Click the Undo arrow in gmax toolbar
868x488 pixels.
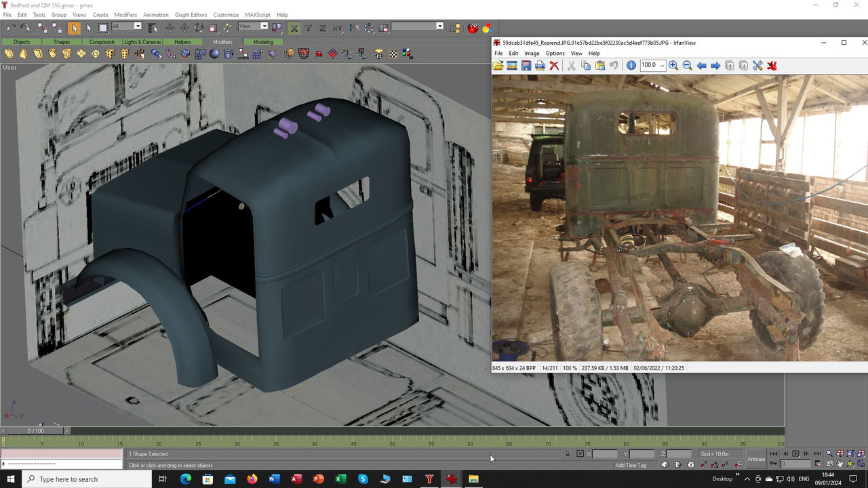(11, 28)
